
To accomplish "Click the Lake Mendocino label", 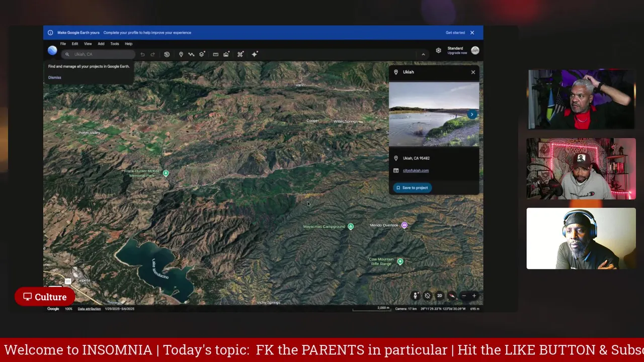I will (160, 269).
